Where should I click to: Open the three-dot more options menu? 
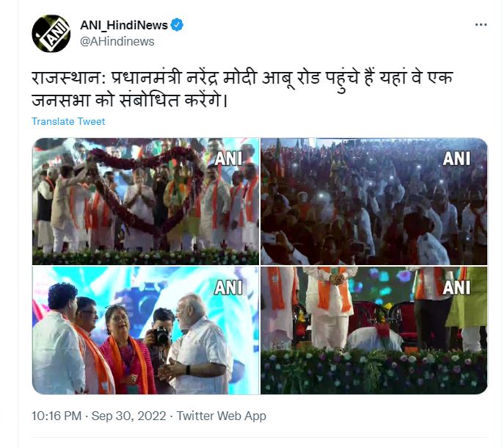pos(481,25)
